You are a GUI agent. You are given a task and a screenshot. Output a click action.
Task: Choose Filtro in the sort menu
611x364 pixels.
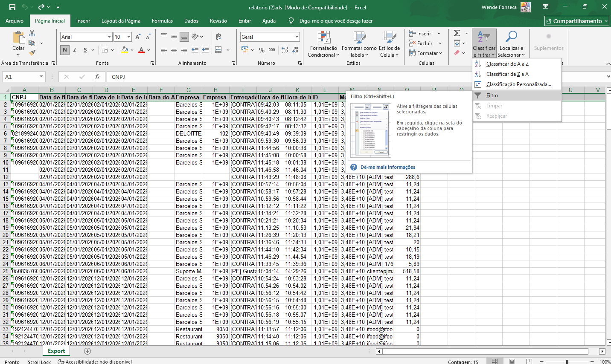[x=517, y=95]
